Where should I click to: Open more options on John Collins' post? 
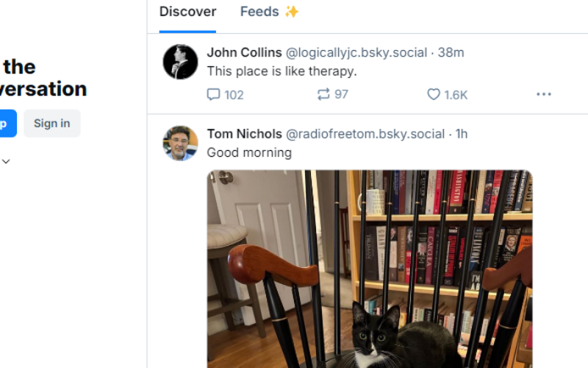pos(544,94)
